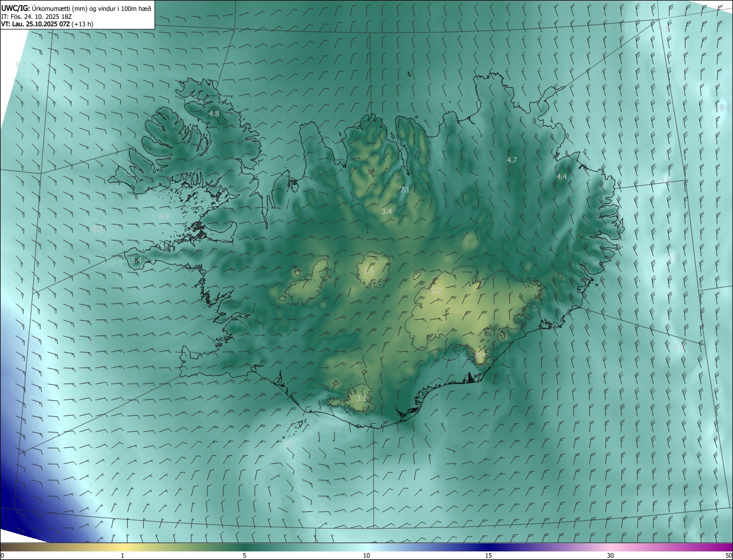733x560 pixels.
Task: Click the 7.1 value label in north Iceland
Action: coord(404,190)
